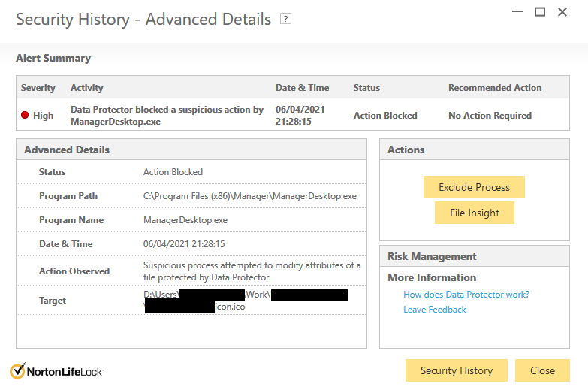
Task: Click the Action Observed description text
Action: click(x=252, y=271)
